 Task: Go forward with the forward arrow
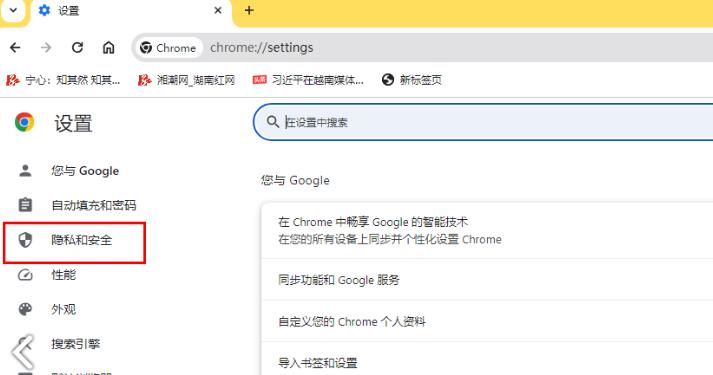click(x=46, y=47)
